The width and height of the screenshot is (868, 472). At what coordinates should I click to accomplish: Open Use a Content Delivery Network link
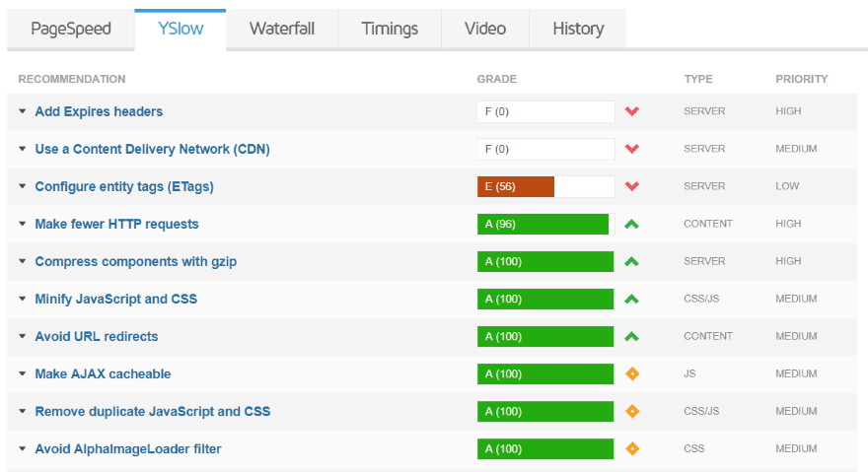[x=152, y=150]
